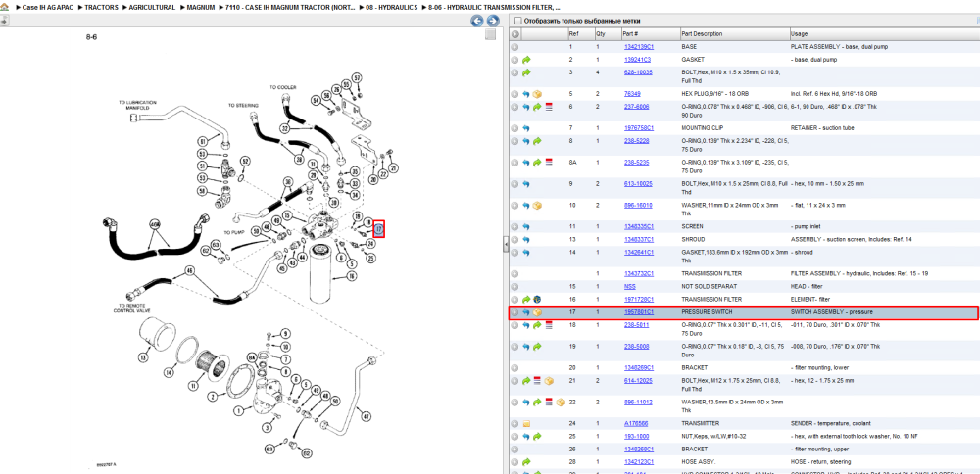Click globe icon in ref 16 TRANSMISSION FILTER row

537,299
